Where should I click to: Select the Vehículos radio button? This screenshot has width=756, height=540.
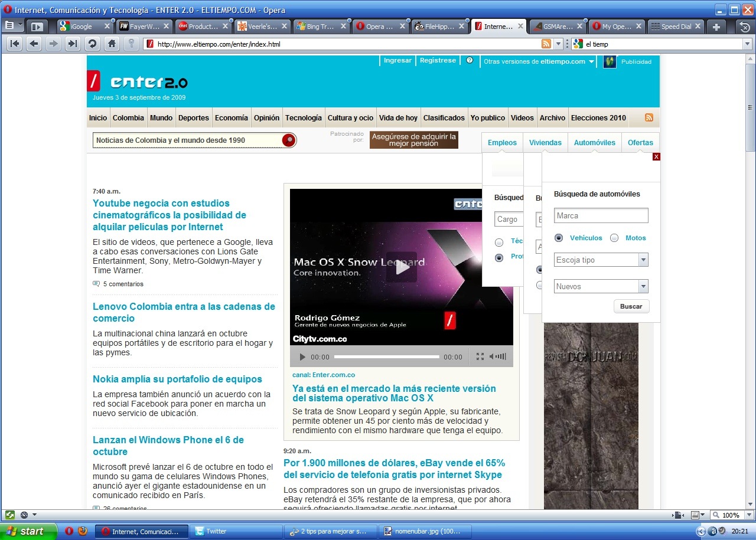coord(559,238)
